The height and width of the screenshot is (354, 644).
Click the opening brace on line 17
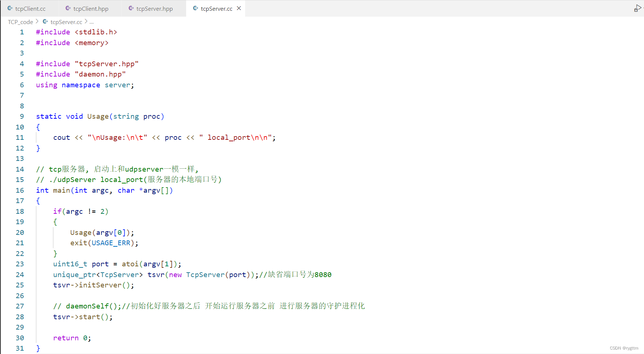pyautogui.click(x=38, y=201)
